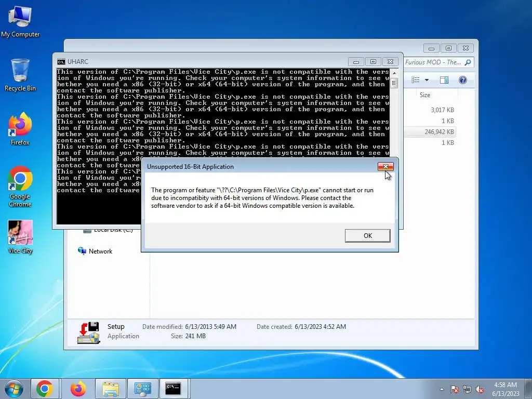532x399 pixels.
Task: Change the view in Explorer toolbar
Action: tap(415, 79)
